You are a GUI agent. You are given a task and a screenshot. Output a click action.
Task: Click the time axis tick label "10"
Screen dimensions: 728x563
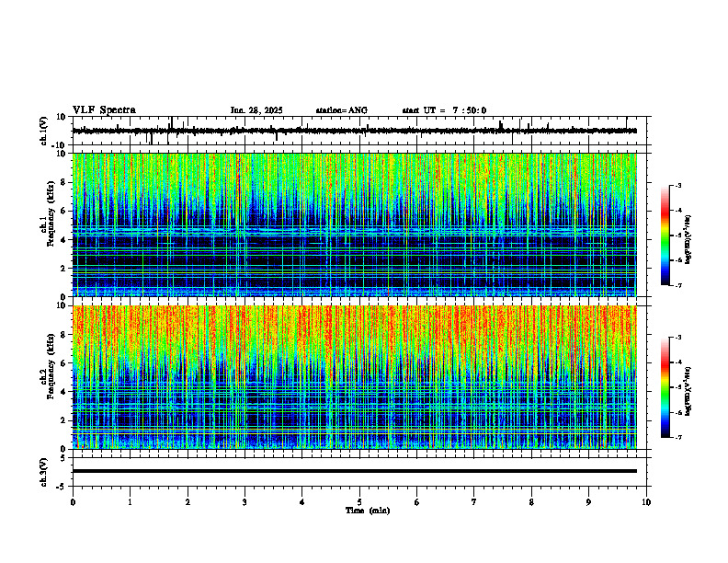click(646, 502)
